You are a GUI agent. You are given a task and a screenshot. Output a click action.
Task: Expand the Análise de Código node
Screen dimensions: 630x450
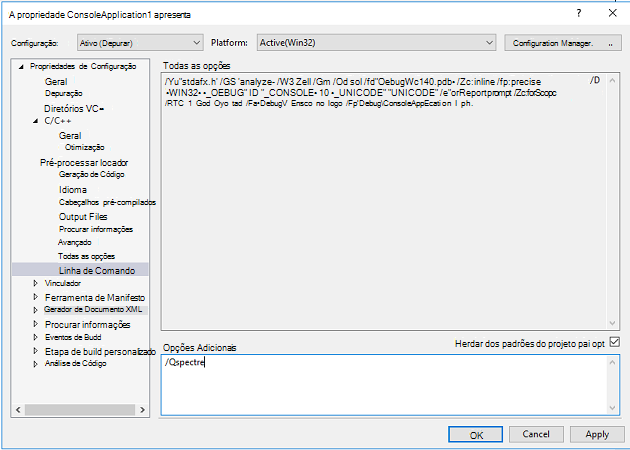pos(36,364)
